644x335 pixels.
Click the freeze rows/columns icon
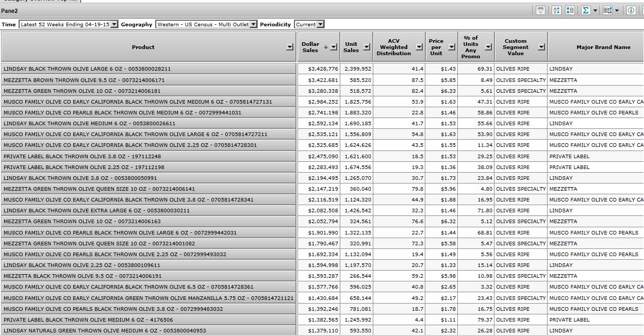coord(570,10)
